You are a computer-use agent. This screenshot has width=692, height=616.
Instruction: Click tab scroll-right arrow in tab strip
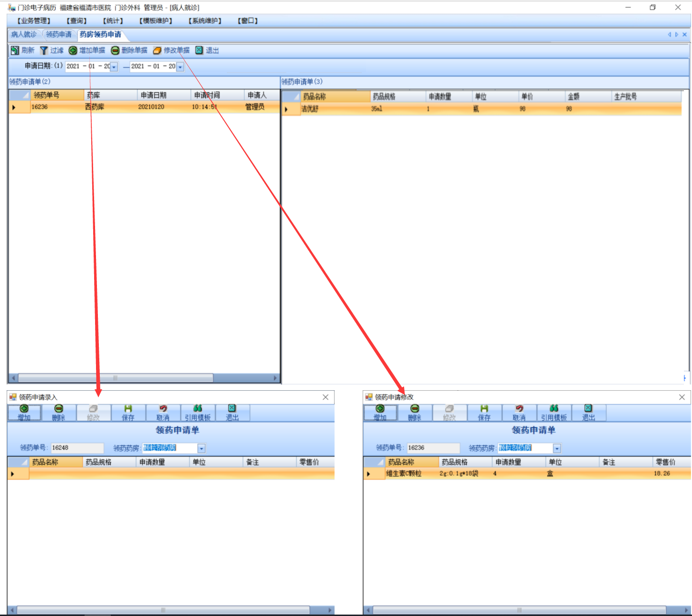[x=677, y=35]
